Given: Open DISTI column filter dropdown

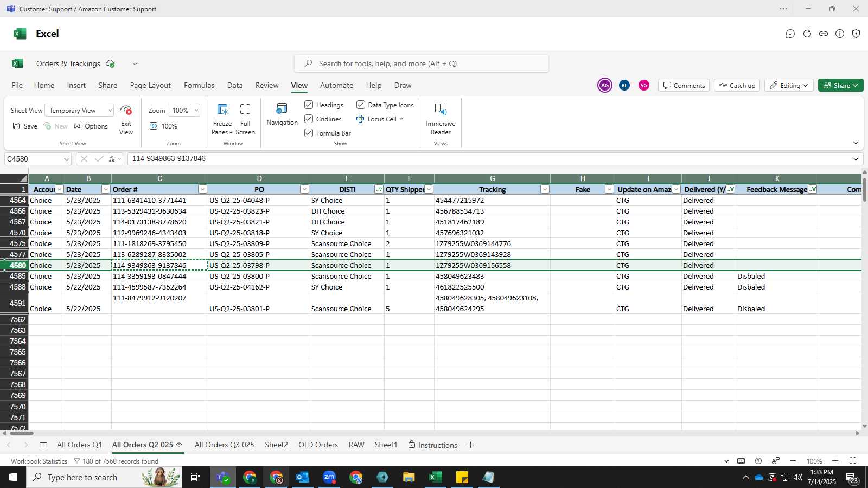Looking at the screenshot, I should [x=379, y=189].
